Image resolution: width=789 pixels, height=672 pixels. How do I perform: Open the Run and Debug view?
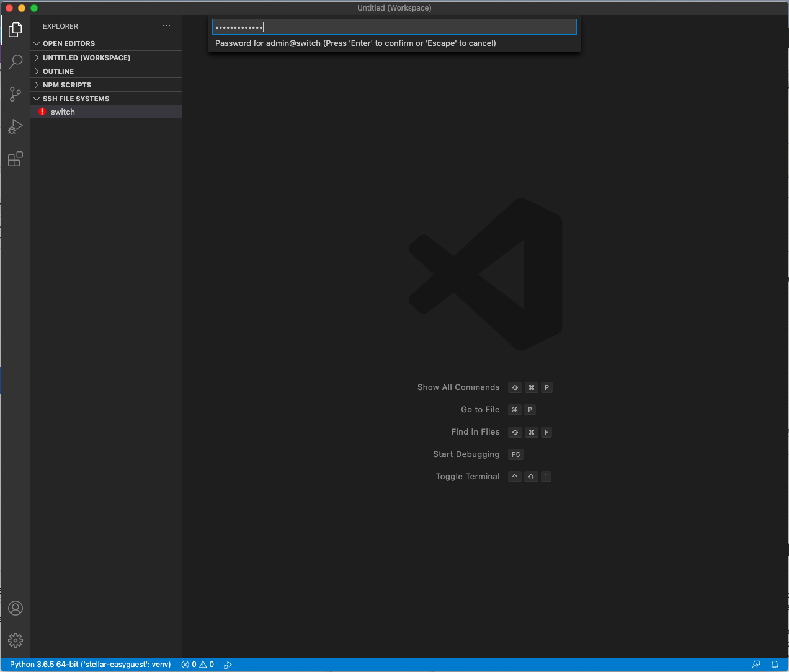[x=16, y=126]
